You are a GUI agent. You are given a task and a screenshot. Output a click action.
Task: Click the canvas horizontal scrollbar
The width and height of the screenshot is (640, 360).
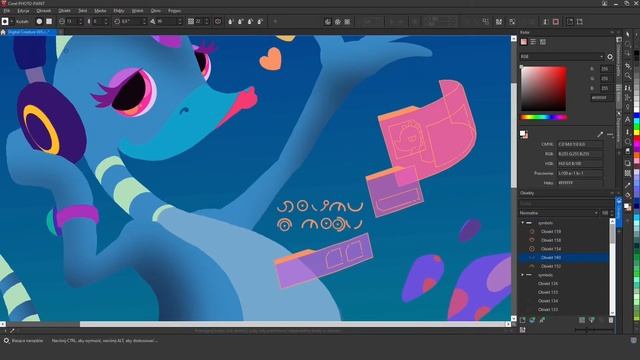coord(293,324)
